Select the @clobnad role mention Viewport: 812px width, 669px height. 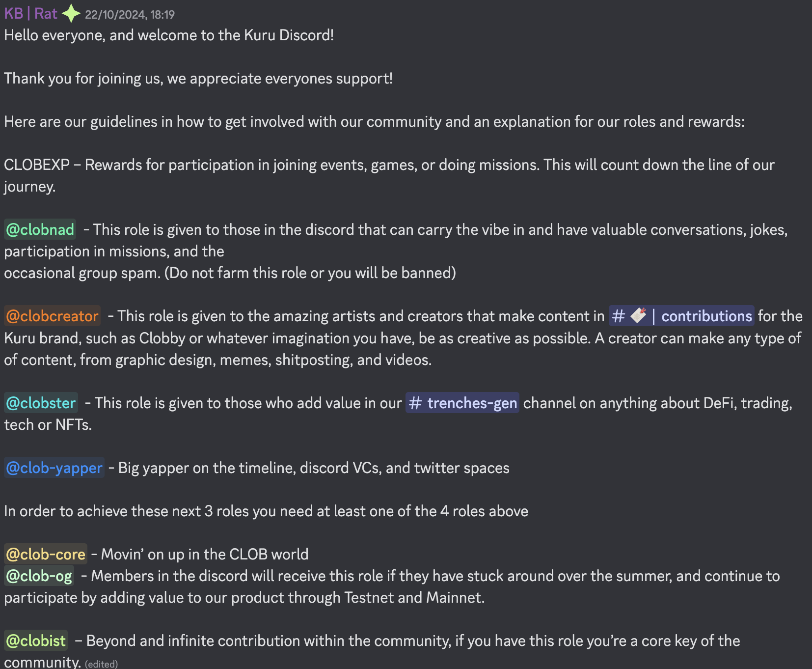point(40,229)
